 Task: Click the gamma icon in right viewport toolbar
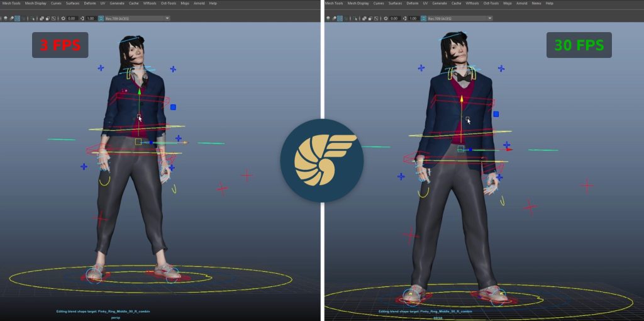[405, 18]
